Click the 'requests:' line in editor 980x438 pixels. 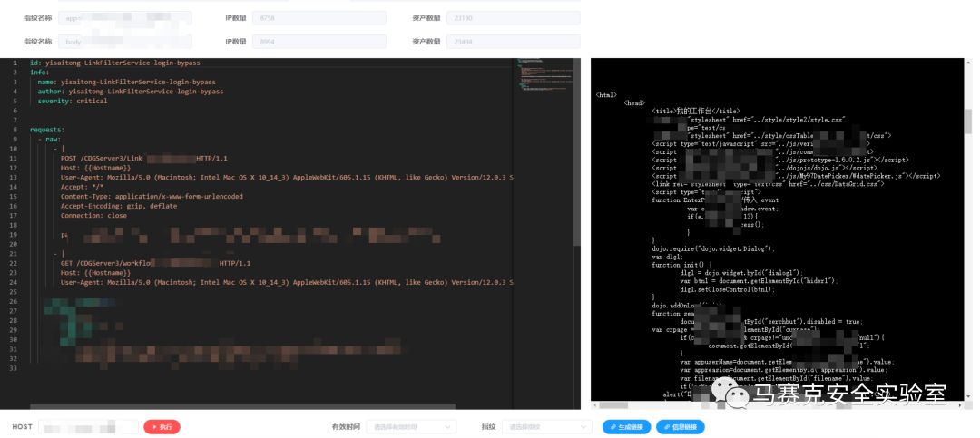pos(47,130)
